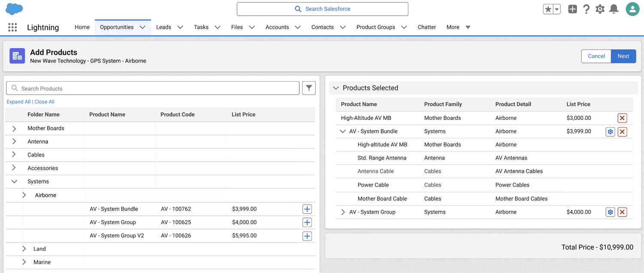The image size is (644, 273).
Task: Open configure gear for AV - System Bundle
Action: 610,132
